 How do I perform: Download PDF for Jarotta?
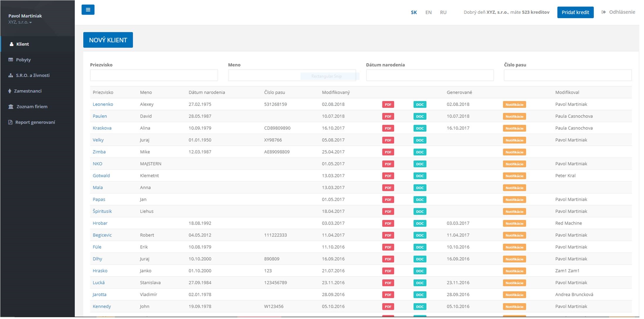coord(388,295)
